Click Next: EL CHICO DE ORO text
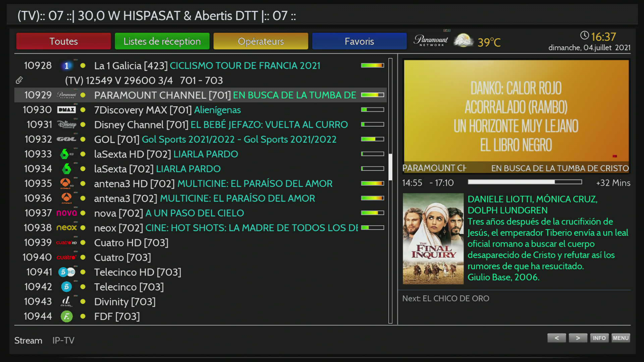The height and width of the screenshot is (362, 644). [446, 298]
